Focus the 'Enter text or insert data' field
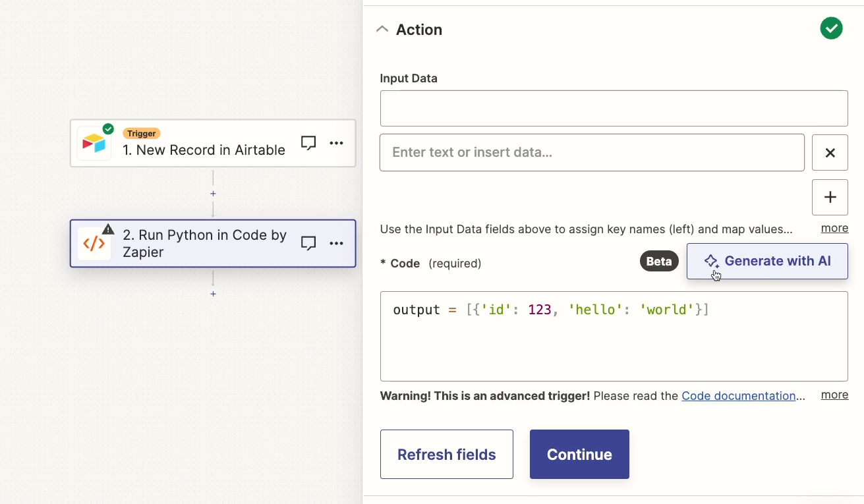 click(x=592, y=152)
